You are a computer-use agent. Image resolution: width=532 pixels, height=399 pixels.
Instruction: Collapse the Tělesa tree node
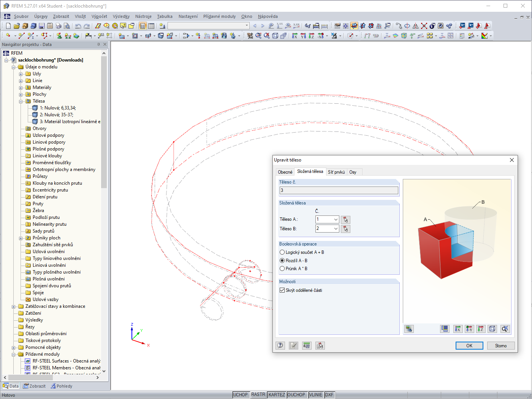point(21,101)
